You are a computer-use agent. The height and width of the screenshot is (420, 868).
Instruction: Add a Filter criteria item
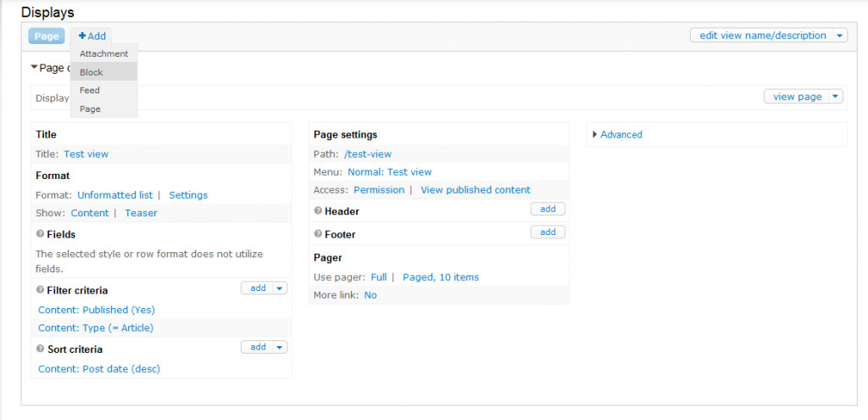[x=258, y=288]
